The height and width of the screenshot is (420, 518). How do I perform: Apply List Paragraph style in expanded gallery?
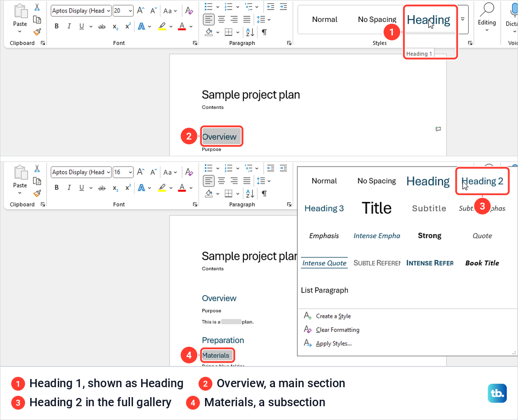click(x=325, y=290)
